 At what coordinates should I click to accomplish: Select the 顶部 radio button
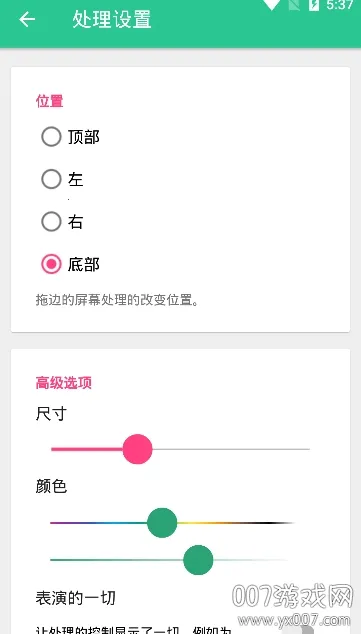click(51, 137)
